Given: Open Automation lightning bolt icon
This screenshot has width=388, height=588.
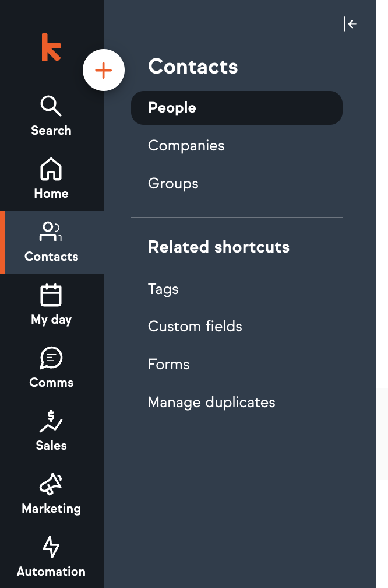Looking at the screenshot, I should point(51,547).
